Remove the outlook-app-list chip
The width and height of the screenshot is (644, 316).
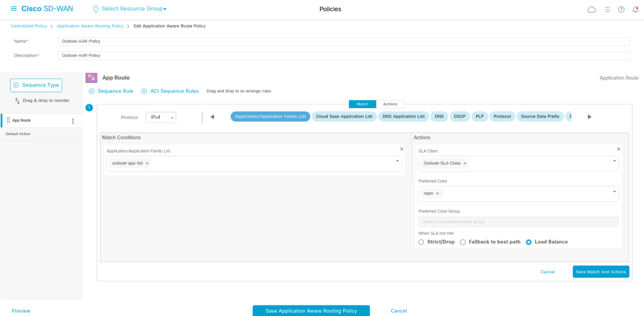pyautogui.click(x=147, y=163)
